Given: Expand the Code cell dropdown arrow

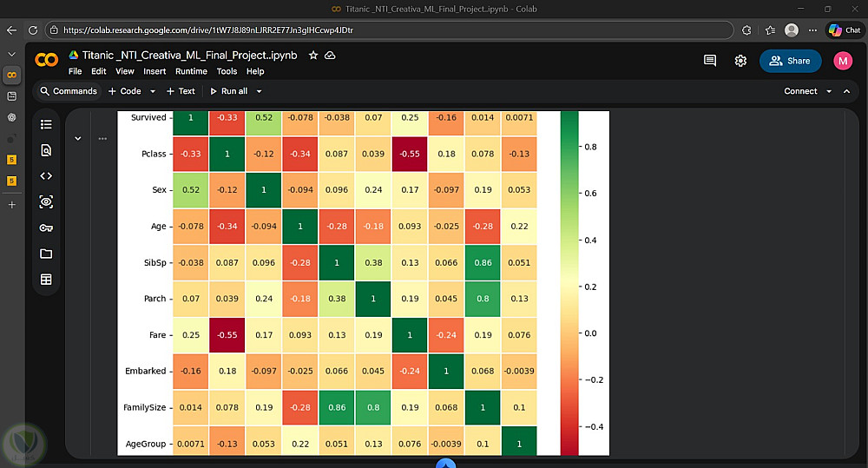Looking at the screenshot, I should point(153,91).
